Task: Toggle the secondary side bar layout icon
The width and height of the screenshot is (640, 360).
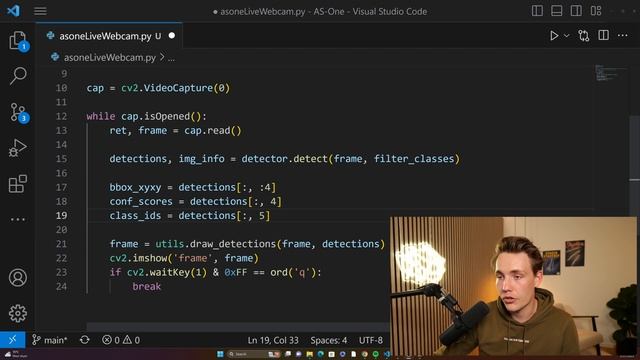Action: click(576, 11)
